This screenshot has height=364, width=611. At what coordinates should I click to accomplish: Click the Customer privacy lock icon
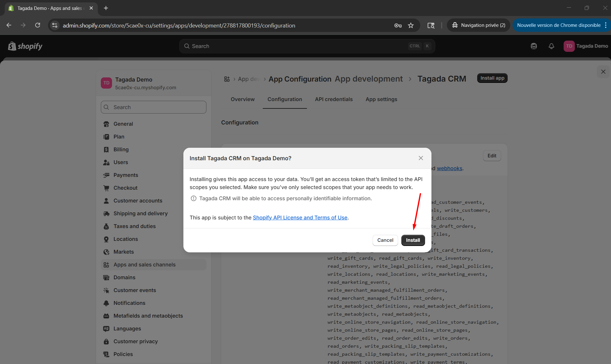click(x=106, y=342)
